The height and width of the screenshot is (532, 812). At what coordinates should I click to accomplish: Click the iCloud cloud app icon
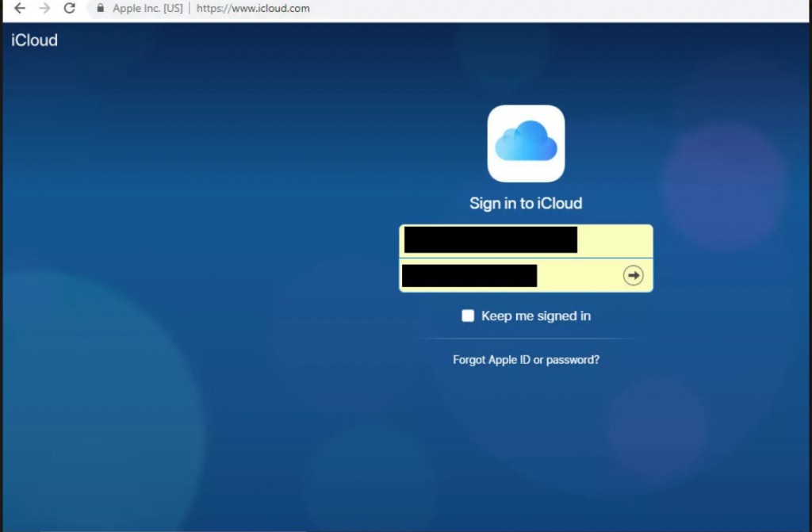click(x=526, y=144)
